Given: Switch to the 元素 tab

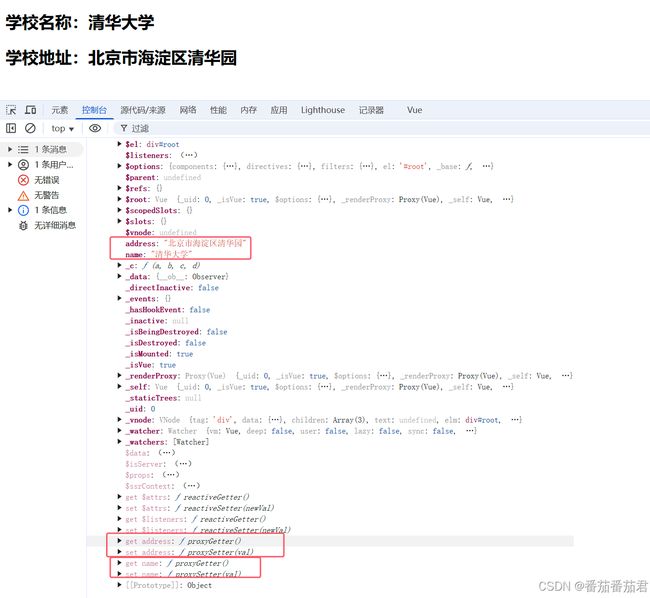Looking at the screenshot, I should coord(59,110).
